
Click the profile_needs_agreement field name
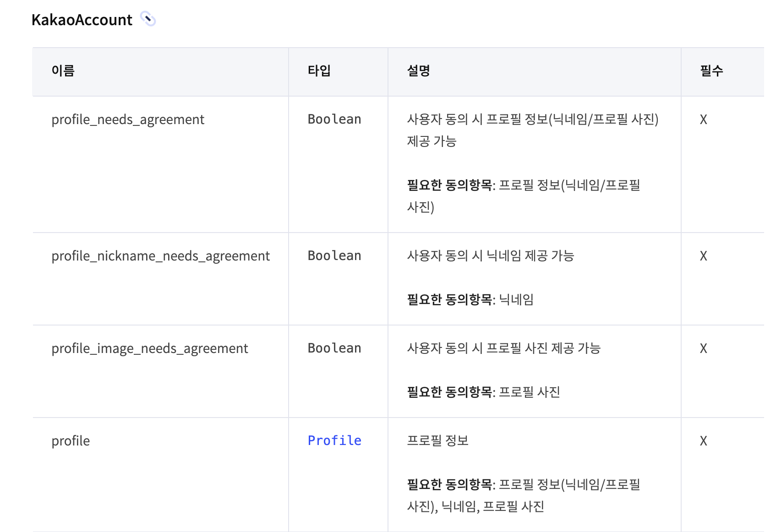click(x=128, y=119)
